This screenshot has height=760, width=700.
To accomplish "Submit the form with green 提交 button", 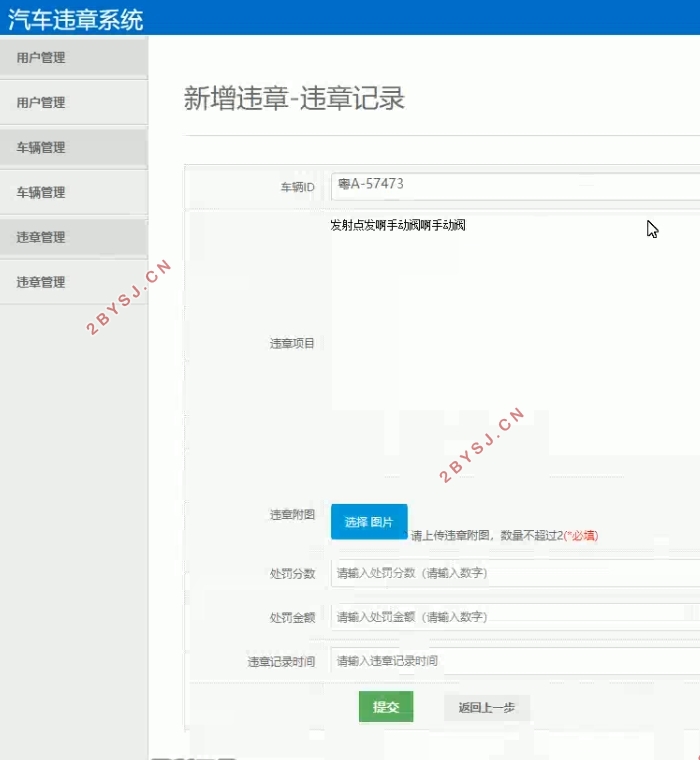I will click(386, 707).
